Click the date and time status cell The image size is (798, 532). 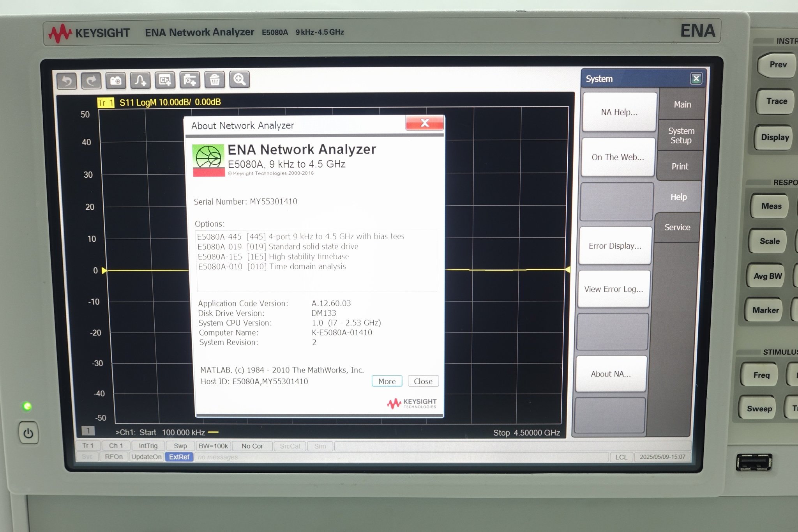[662, 456]
